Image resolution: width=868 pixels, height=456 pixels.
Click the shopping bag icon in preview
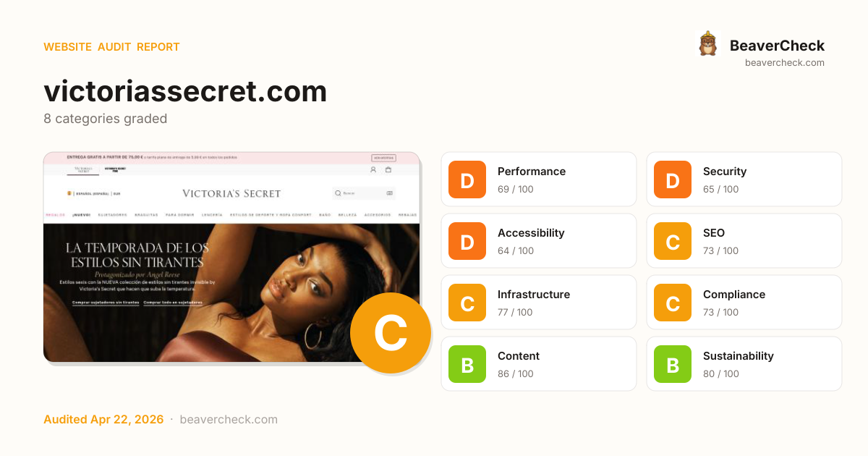pos(388,169)
